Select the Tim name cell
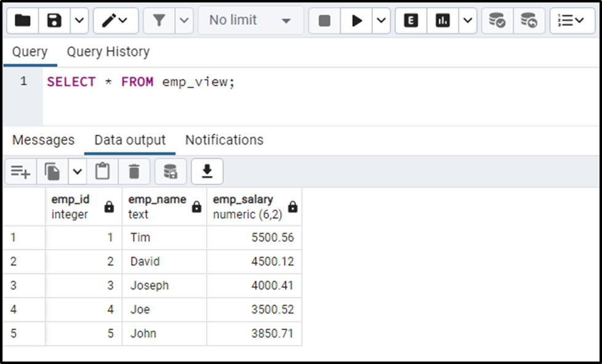Screen dimensions: 602x364 click(164, 238)
